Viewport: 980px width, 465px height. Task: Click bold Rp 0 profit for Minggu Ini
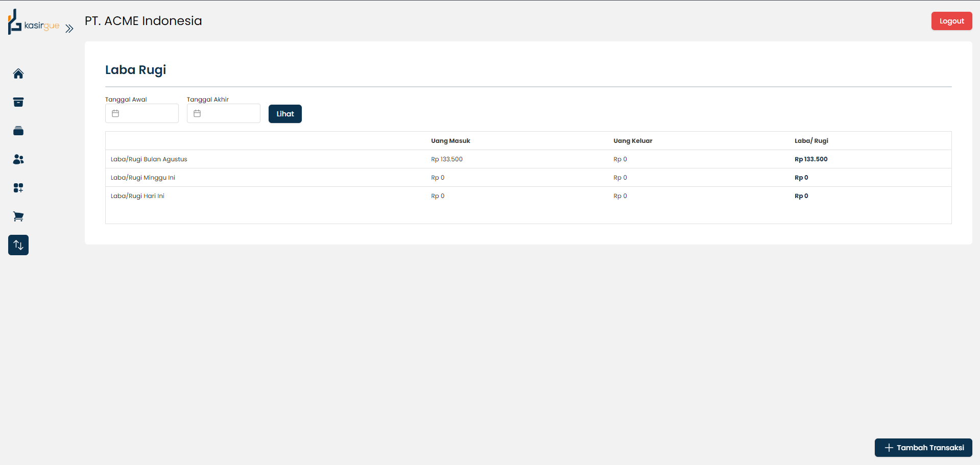pyautogui.click(x=801, y=178)
